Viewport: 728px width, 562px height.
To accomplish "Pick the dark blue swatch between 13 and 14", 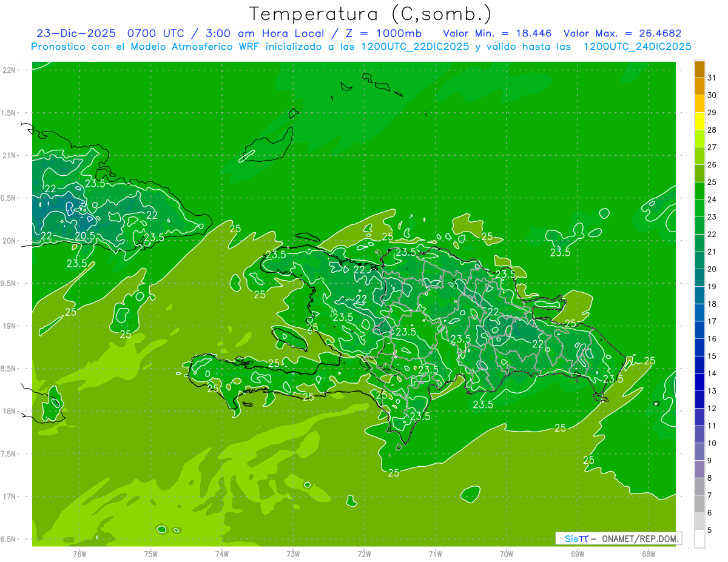I will tap(699, 383).
